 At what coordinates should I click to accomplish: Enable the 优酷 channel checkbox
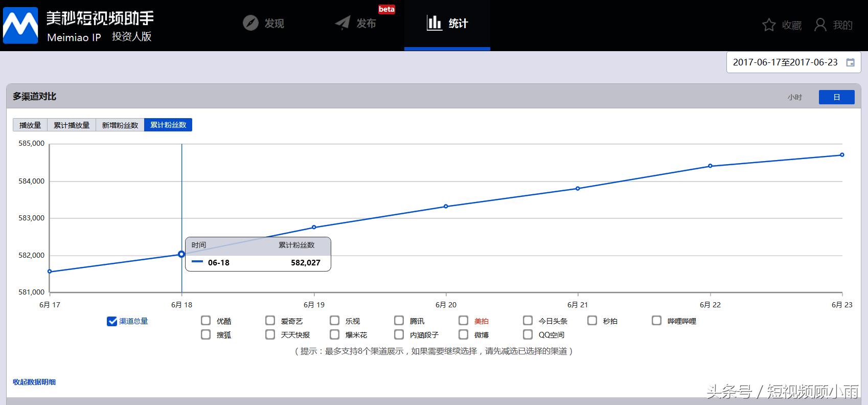(x=206, y=321)
